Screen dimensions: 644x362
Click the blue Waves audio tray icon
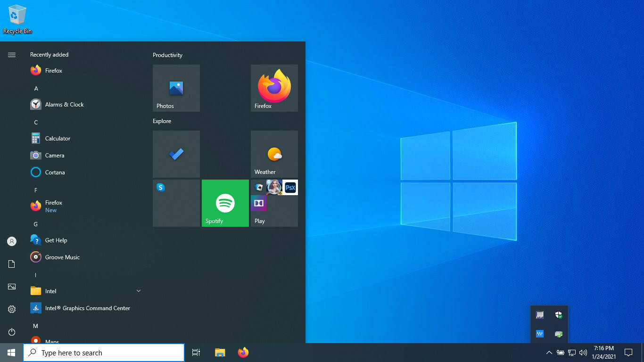540,334
